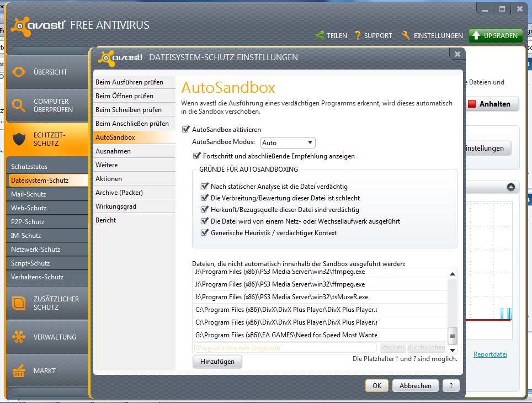Open the Wirkungsgrad settings page
The width and height of the screenshot is (532, 403).
(134, 206)
